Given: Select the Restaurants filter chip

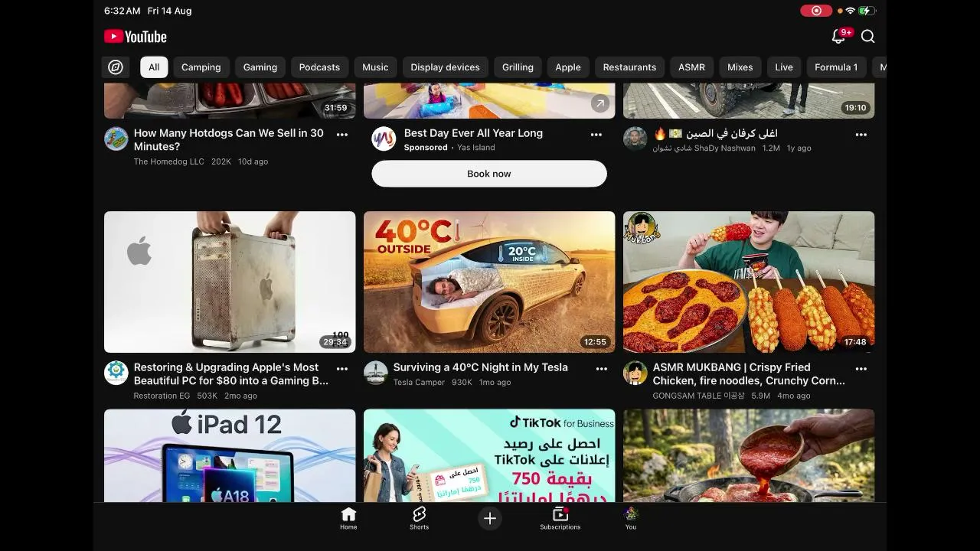Looking at the screenshot, I should (629, 67).
